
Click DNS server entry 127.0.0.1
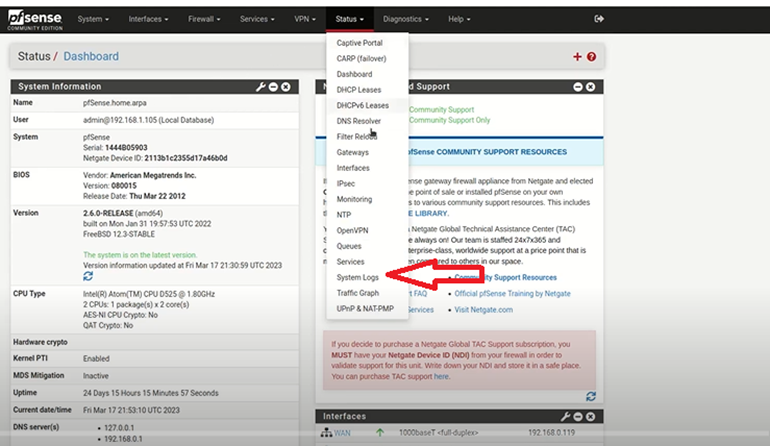119,428
